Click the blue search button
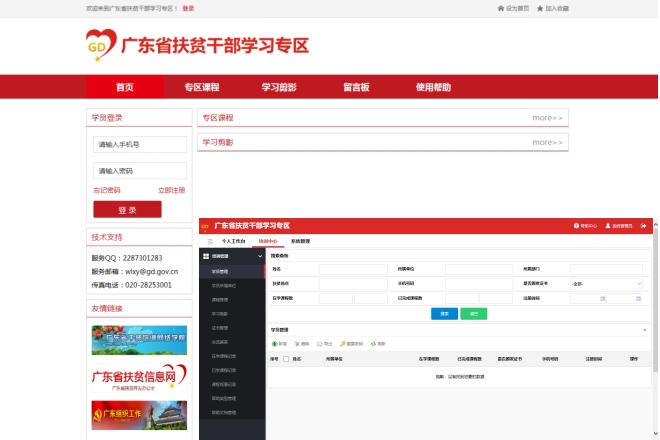Screen dimensions: 660x440 (444, 314)
